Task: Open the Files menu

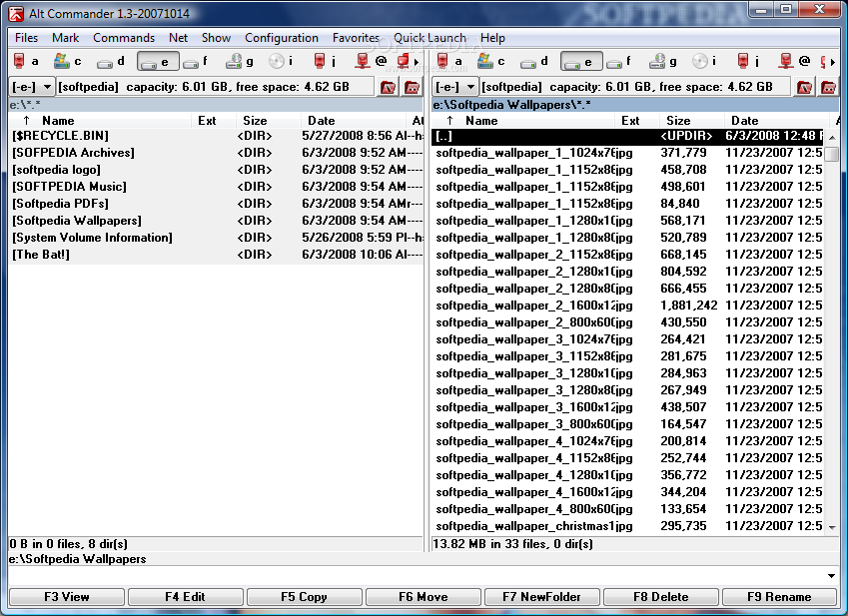Action: pos(27,38)
